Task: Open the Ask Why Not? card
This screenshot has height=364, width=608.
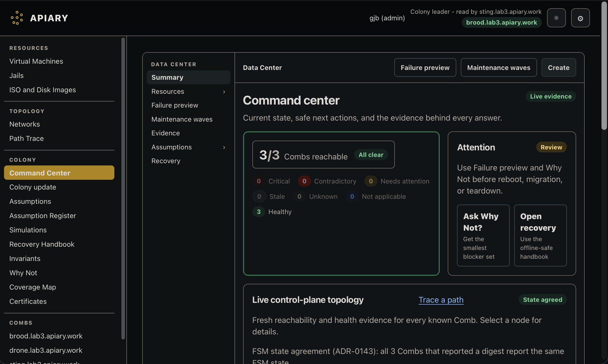Action: click(x=483, y=235)
